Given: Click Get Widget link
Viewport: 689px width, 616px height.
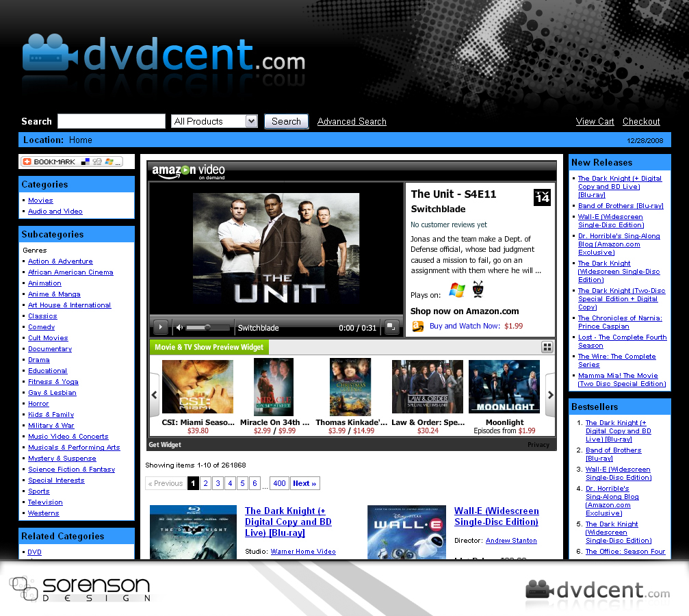Looking at the screenshot, I should coord(165,444).
